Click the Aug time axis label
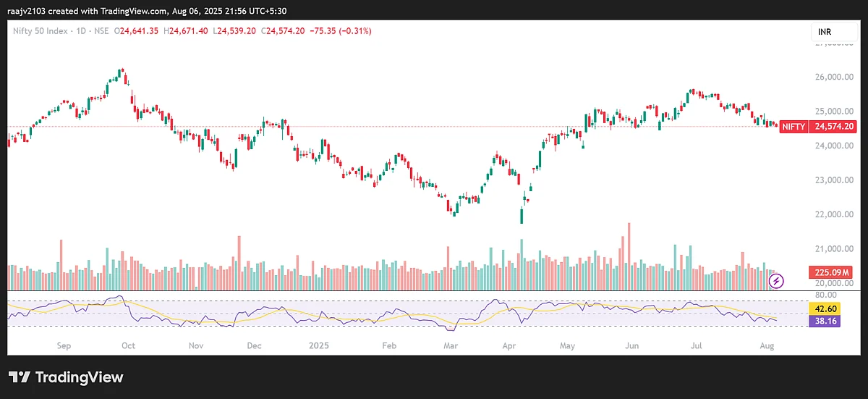 768,346
